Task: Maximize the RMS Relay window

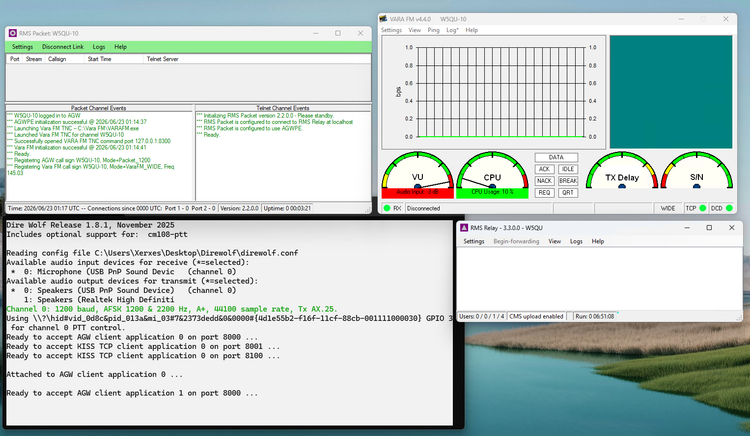Action: click(x=709, y=228)
